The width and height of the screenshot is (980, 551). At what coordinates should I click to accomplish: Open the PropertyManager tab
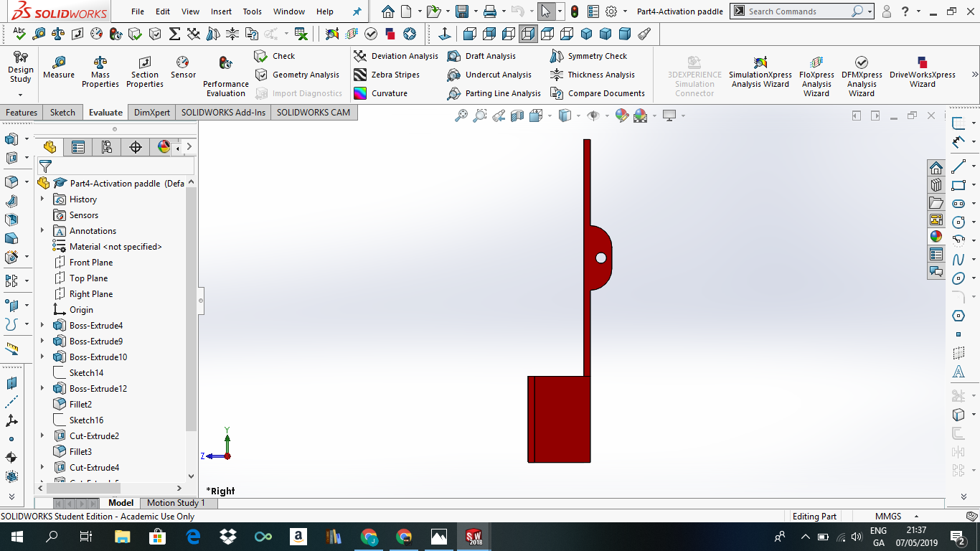[78, 147]
